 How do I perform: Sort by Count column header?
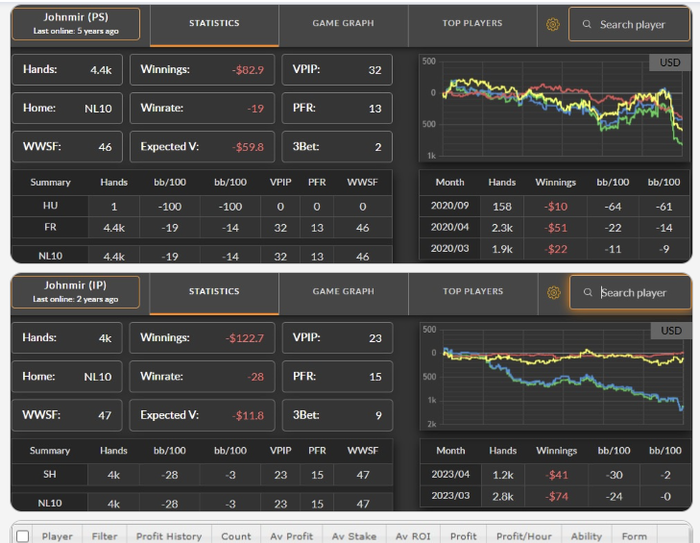tap(236, 536)
